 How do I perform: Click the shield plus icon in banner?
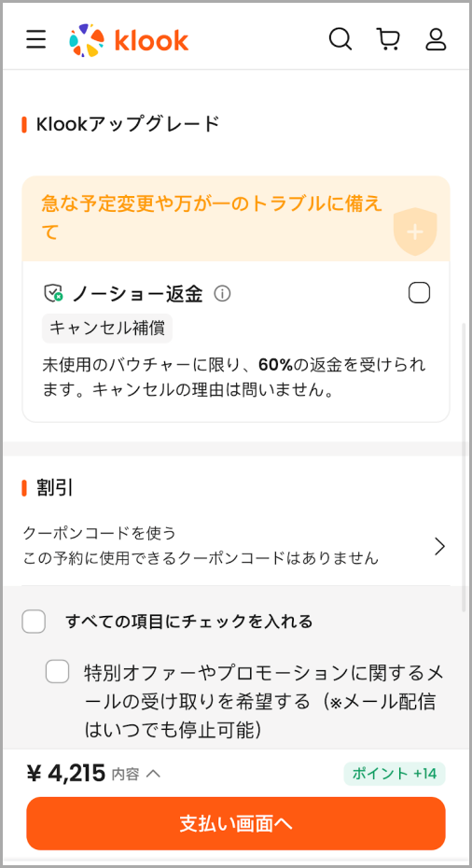click(x=415, y=231)
